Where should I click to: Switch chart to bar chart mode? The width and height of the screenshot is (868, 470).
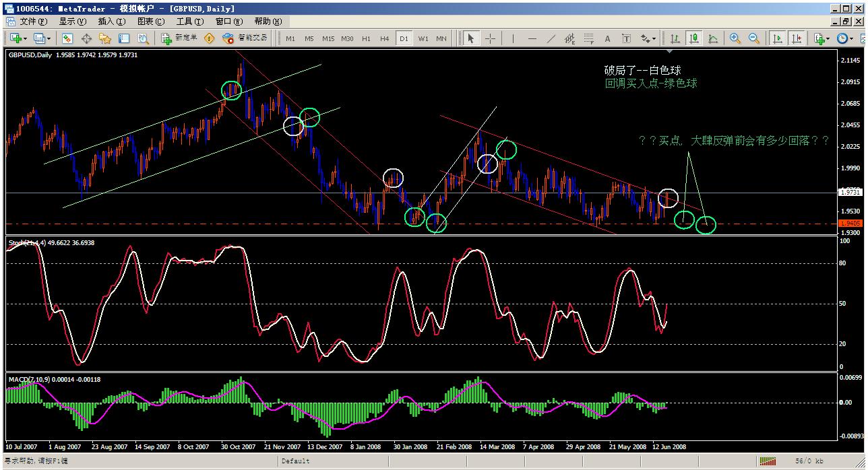click(x=675, y=38)
